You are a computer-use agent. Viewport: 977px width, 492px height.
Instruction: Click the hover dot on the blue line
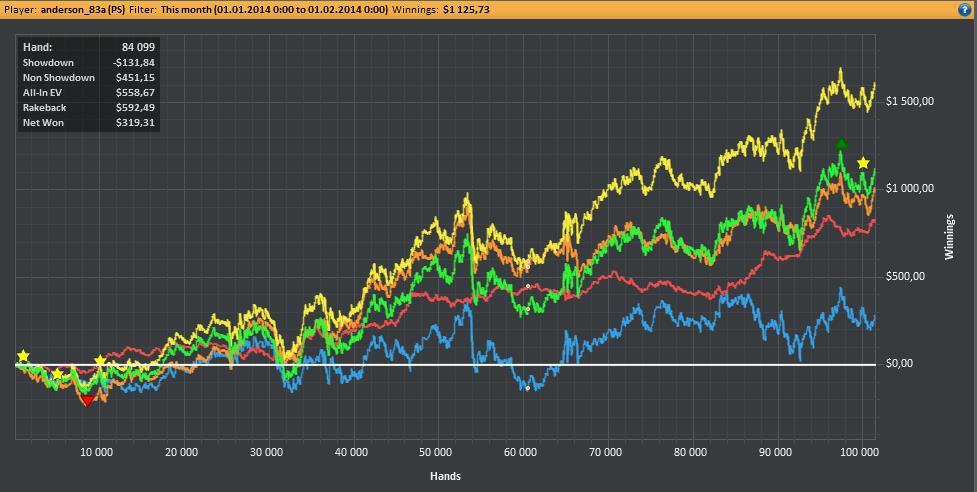527,388
